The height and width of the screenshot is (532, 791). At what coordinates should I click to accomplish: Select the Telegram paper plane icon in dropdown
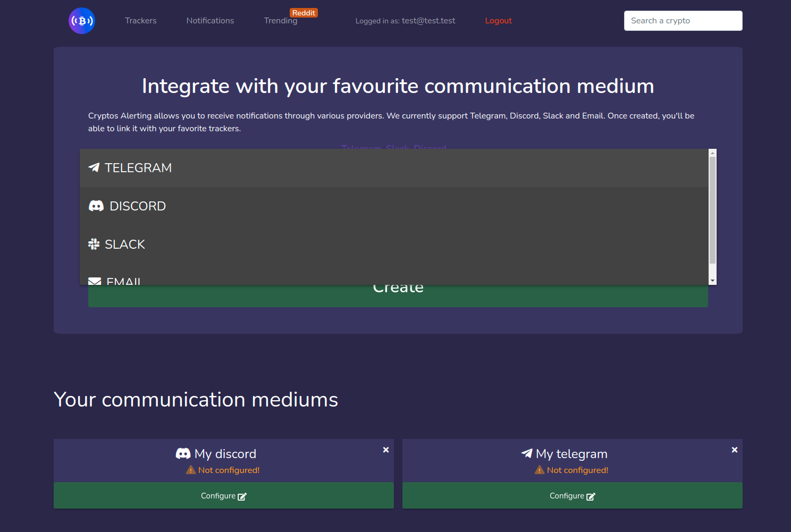(94, 167)
